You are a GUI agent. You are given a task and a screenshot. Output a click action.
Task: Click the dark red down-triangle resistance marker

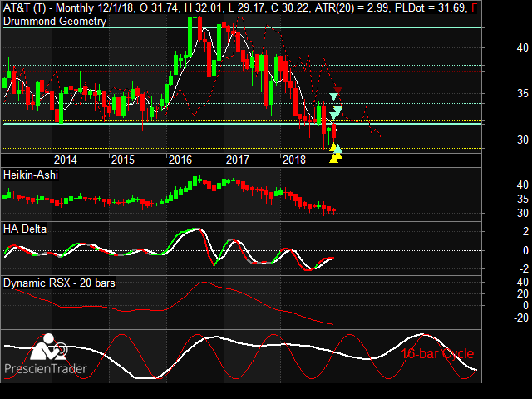[338, 91]
